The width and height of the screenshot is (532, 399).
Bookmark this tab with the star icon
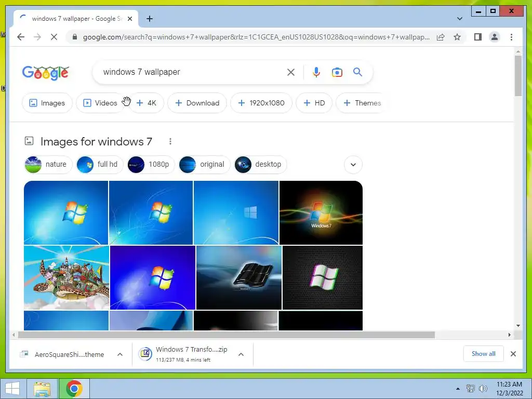[x=457, y=37]
